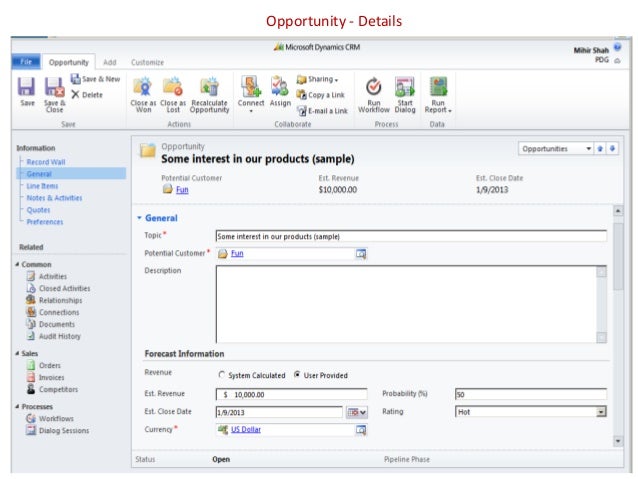Switch to the Add ribbon tab
The width and height of the screenshot is (638, 479).
tap(109, 62)
